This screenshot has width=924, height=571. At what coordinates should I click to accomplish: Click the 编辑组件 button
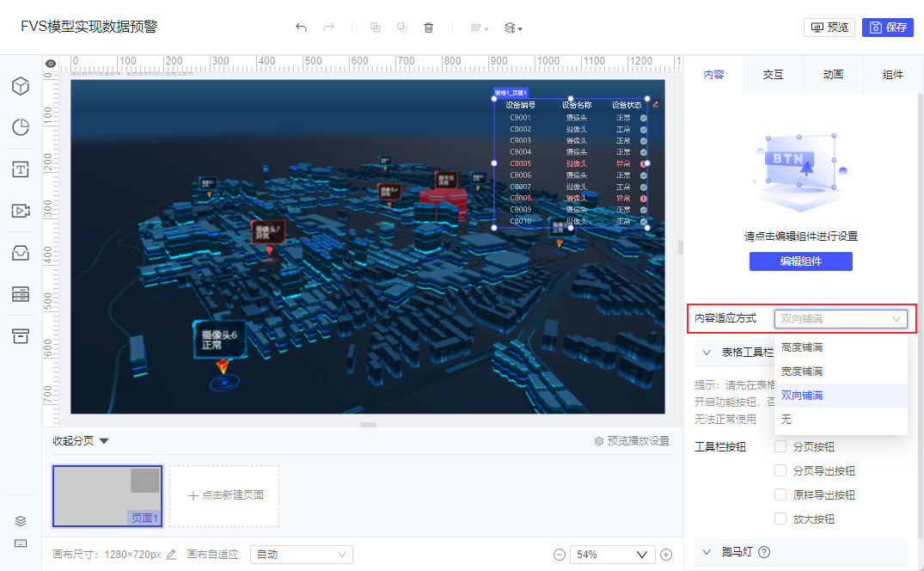click(x=800, y=261)
